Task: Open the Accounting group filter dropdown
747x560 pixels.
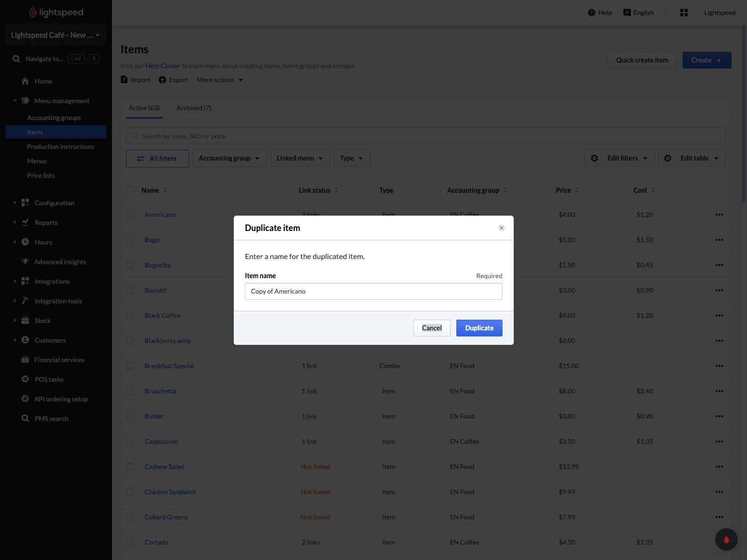Action: point(229,158)
